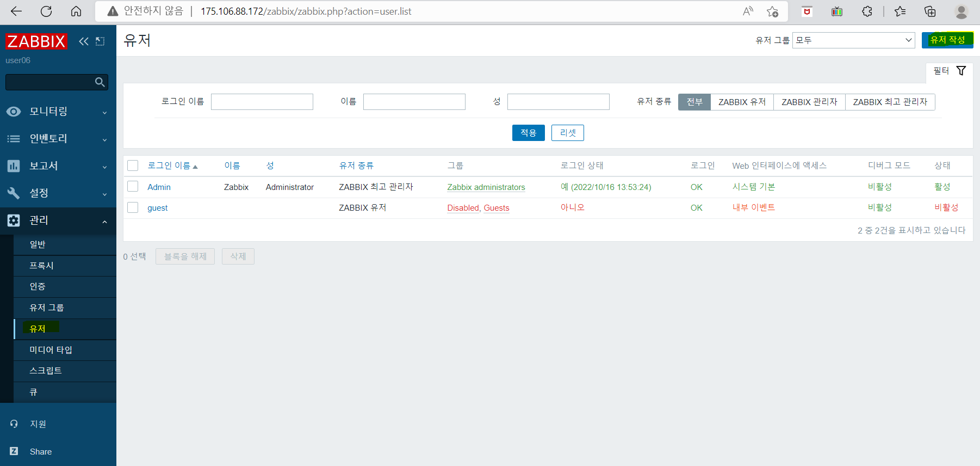Focus the 로그인 이름 filter field
The image size is (980, 466).
(x=262, y=102)
